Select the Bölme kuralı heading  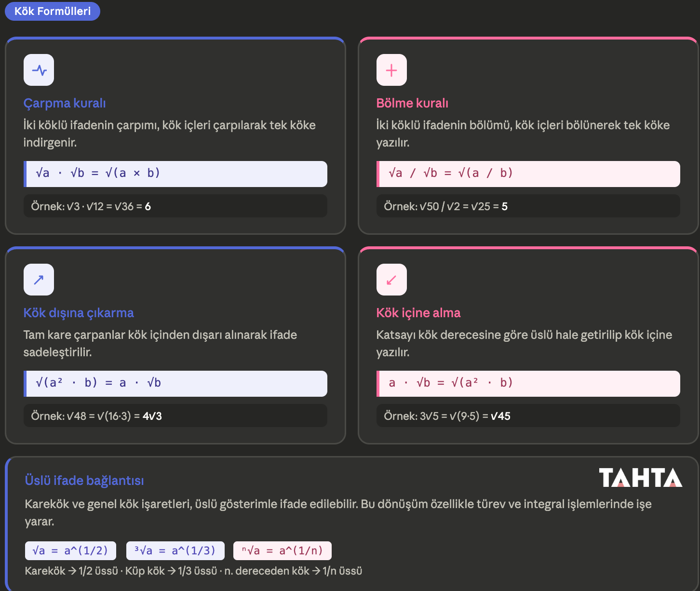click(412, 103)
